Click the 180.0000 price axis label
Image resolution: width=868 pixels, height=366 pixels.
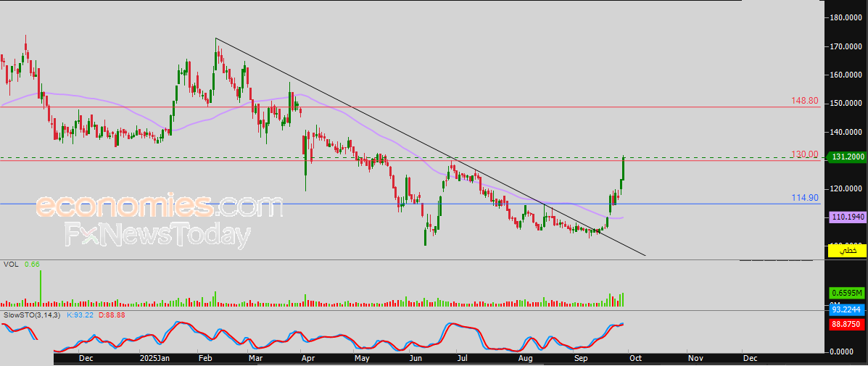click(846, 17)
